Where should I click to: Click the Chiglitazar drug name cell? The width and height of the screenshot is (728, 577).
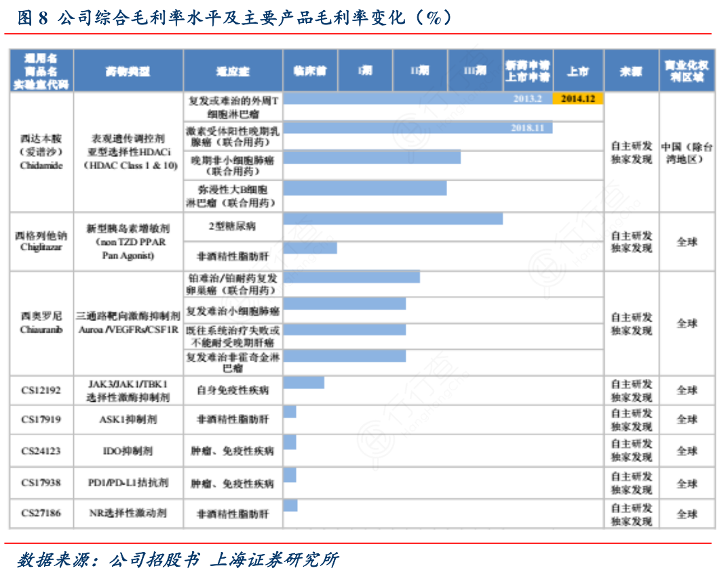41,242
